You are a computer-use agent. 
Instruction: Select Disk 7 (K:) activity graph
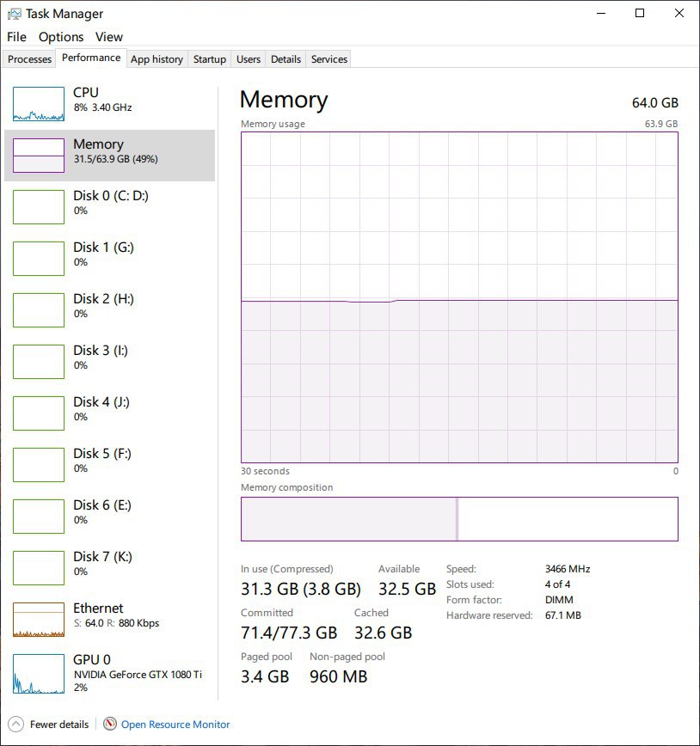click(x=39, y=568)
